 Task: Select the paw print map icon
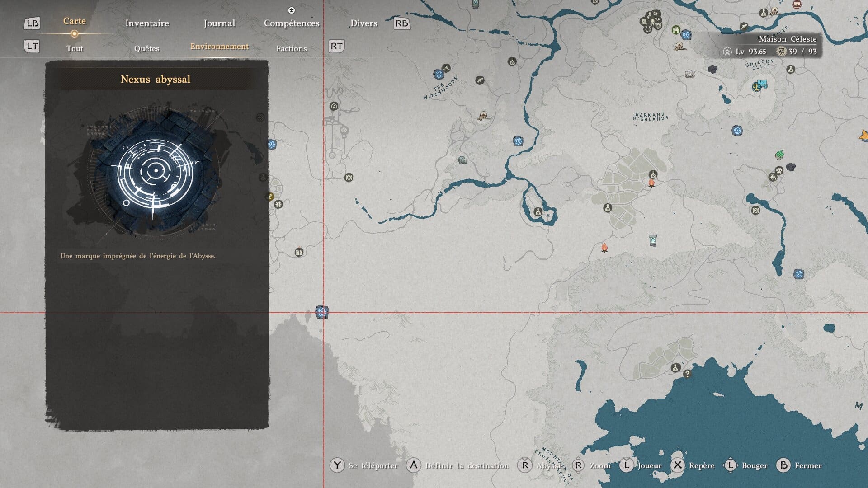(780, 170)
